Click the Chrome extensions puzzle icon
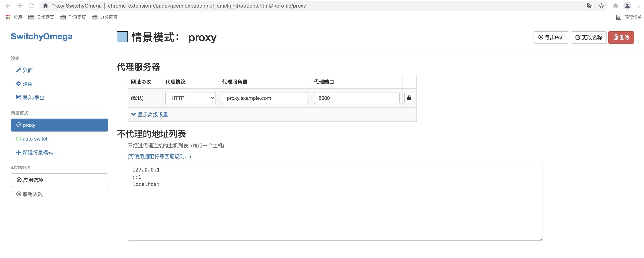644x258 pixels. click(x=615, y=6)
